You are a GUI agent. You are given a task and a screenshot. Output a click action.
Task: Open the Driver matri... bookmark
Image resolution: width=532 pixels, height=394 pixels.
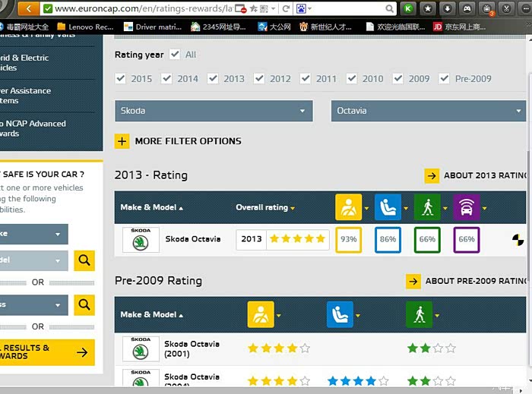(x=155, y=27)
